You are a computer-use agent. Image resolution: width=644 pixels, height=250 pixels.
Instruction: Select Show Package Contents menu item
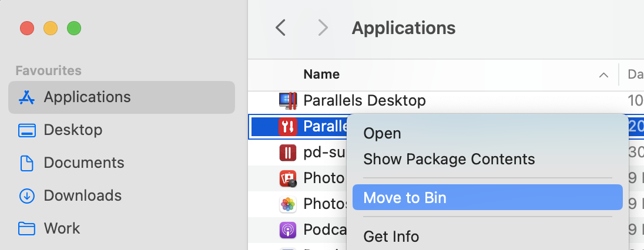coord(449,159)
